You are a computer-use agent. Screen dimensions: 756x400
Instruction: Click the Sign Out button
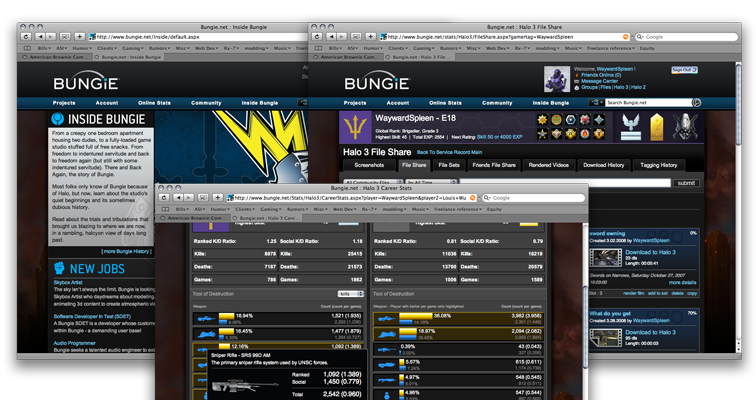click(684, 70)
